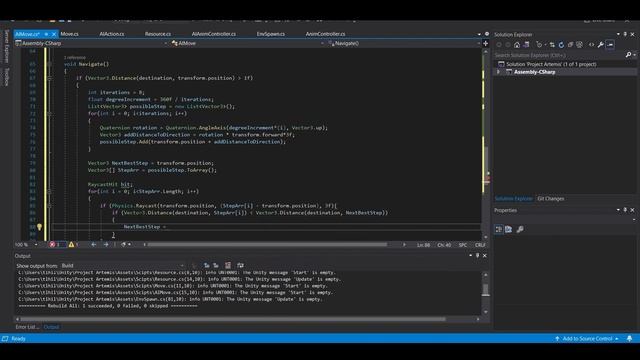Click View Code icon in Solution Explorer

[x=591, y=45]
